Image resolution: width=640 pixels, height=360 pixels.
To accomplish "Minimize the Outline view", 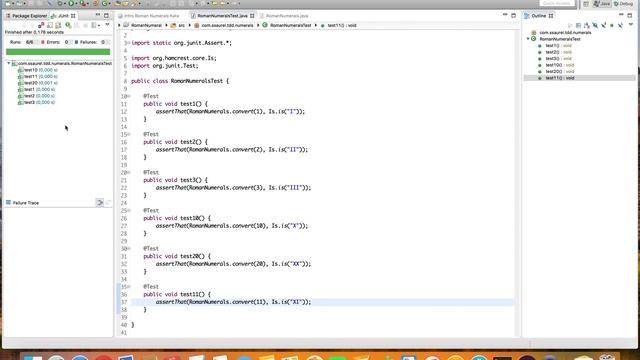I will coord(621,15).
